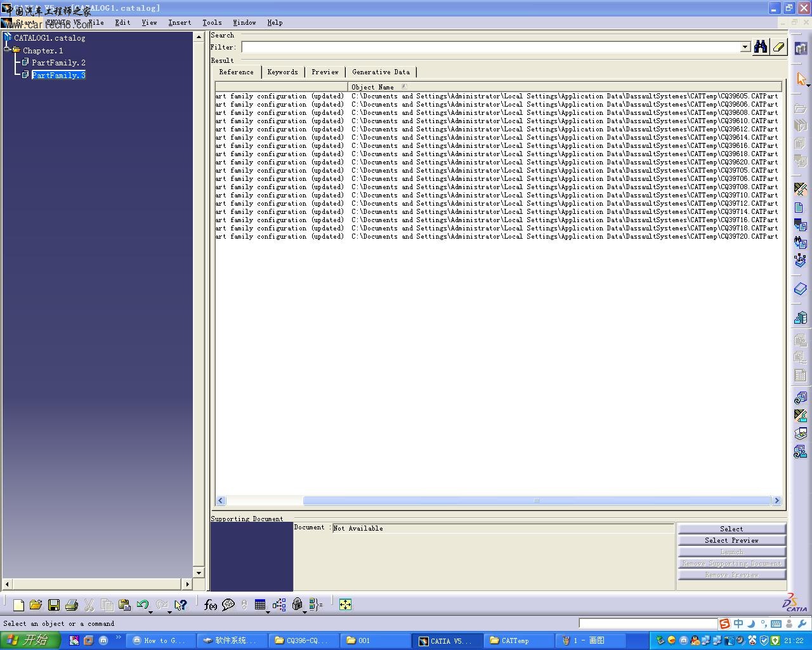Screen dimensions: 812x650
Task: Click the What's This help icon
Action: point(181,605)
